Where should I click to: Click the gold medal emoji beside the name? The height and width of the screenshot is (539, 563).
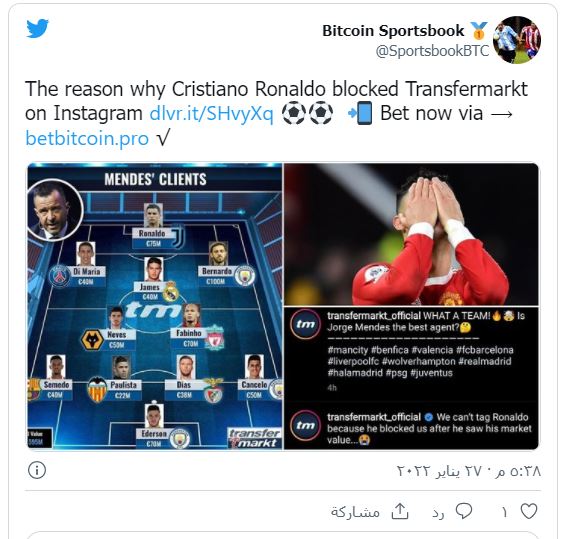479,31
